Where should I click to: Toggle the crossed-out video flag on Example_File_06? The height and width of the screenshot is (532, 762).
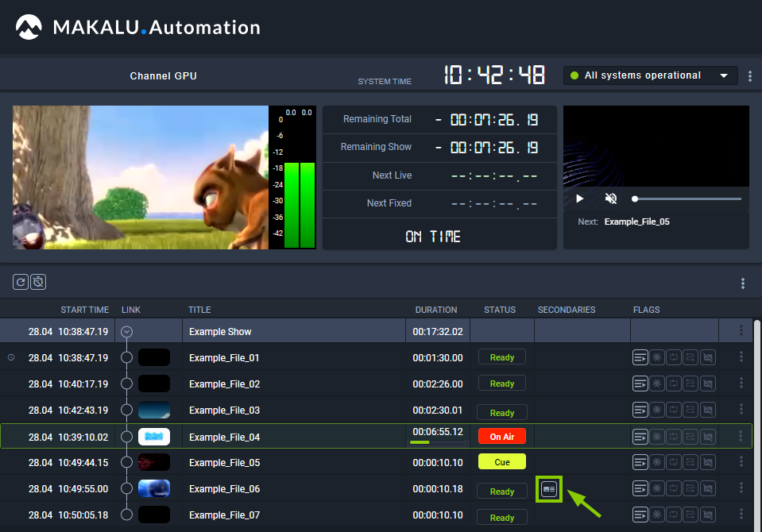[708, 488]
